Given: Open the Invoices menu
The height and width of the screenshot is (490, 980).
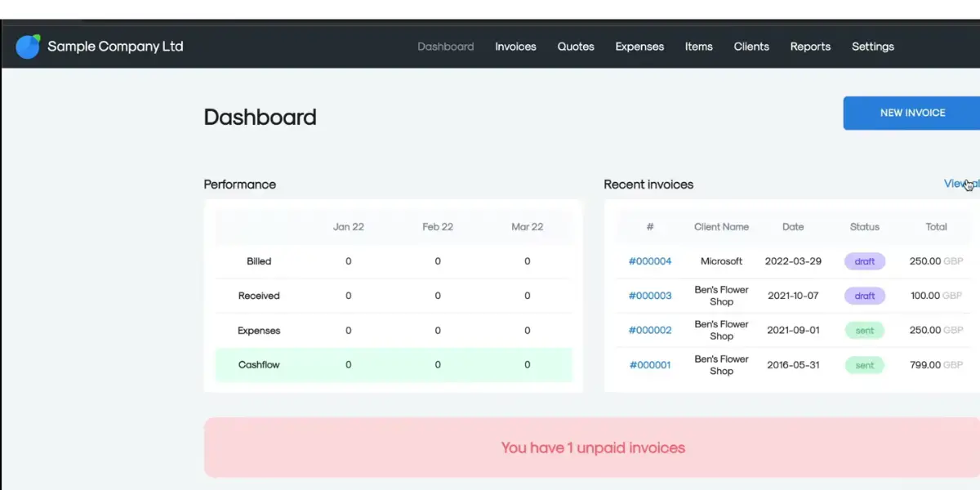Looking at the screenshot, I should coord(515,47).
